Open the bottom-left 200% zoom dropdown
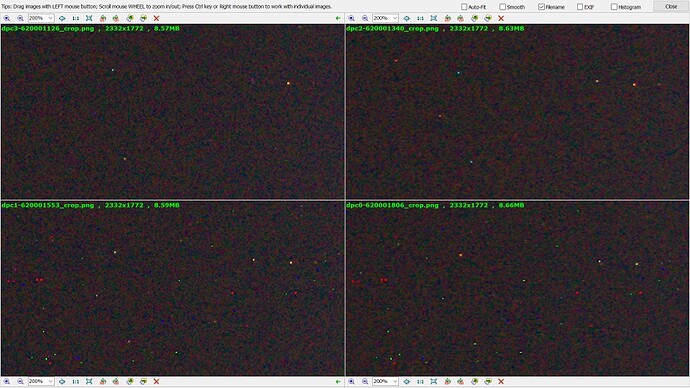690x388 pixels. tap(41, 381)
